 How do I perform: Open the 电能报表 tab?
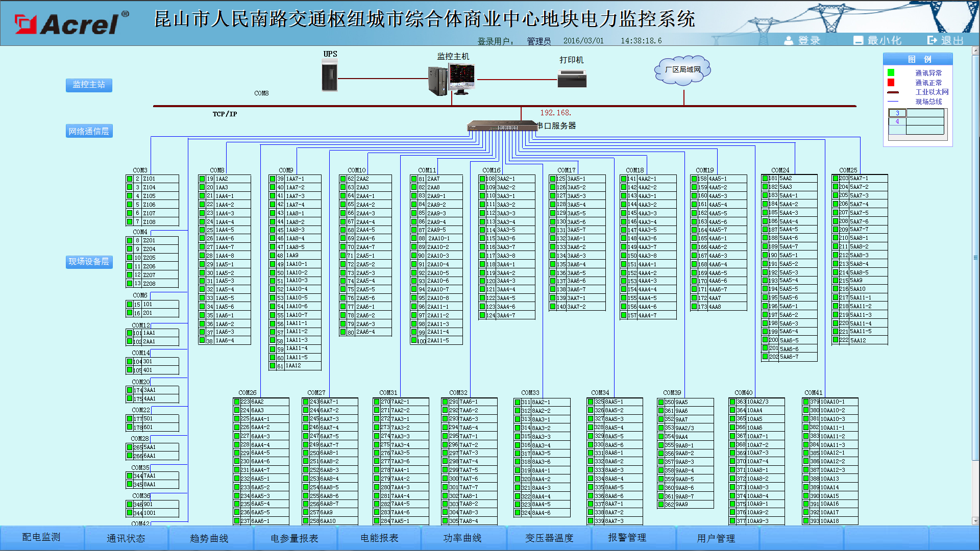(379, 538)
